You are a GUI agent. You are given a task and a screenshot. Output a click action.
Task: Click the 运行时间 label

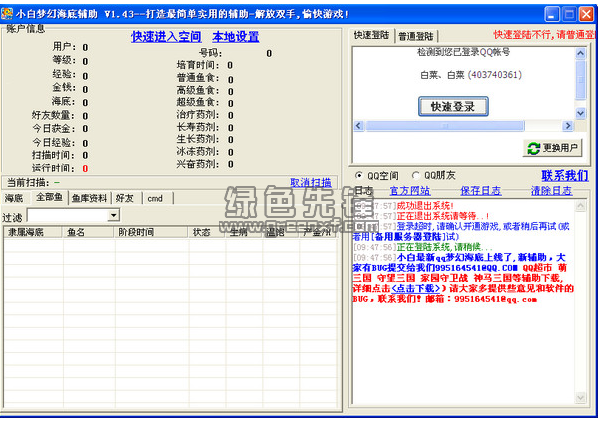point(53,168)
